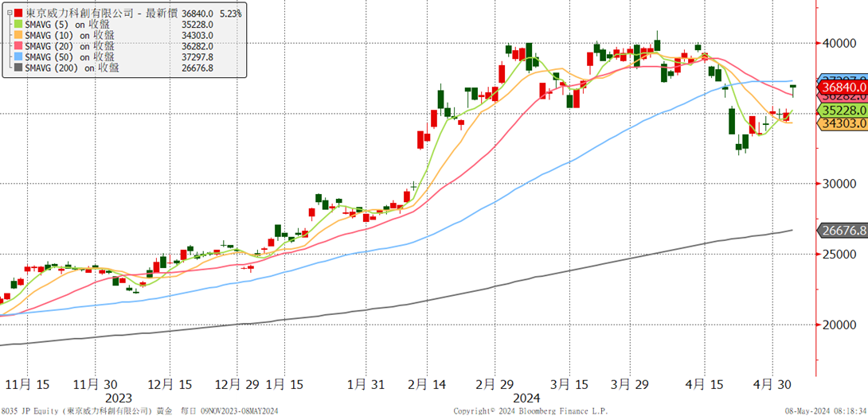Click the 4月 30 date axis label
This screenshot has width=868, height=416.
click(773, 384)
